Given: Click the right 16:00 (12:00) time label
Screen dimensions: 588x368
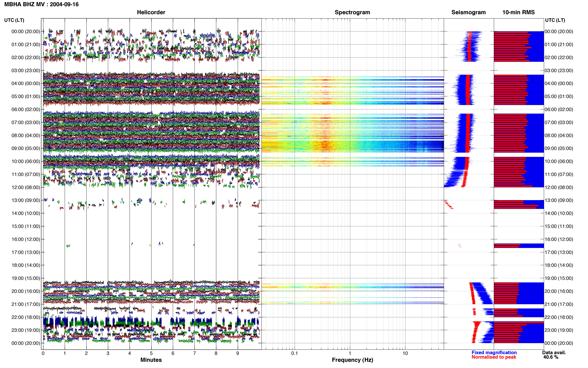Looking at the screenshot, I should 559,239.
